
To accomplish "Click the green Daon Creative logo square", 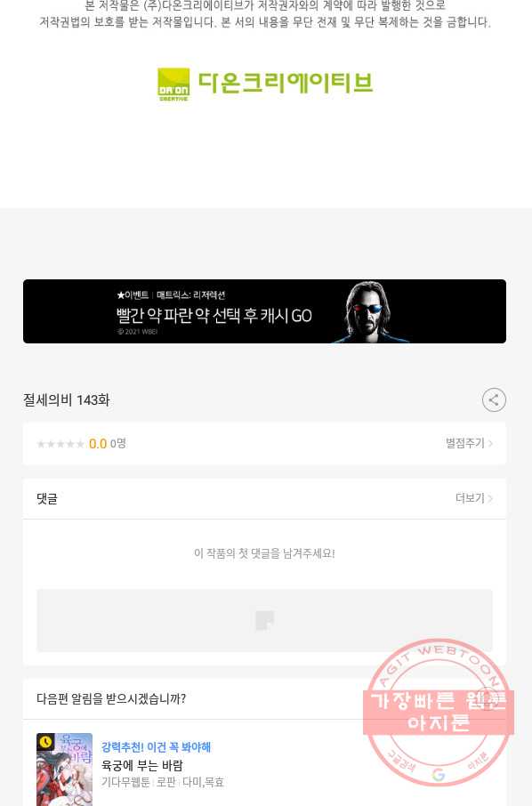I will (173, 85).
